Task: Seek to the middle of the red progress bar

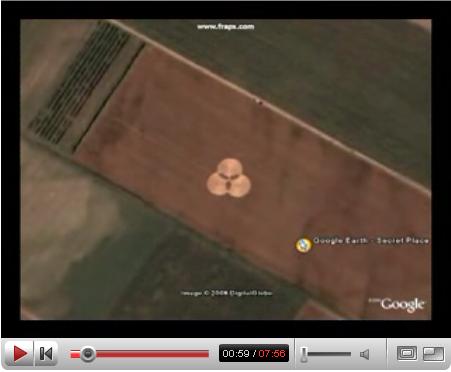Action: (x=140, y=354)
